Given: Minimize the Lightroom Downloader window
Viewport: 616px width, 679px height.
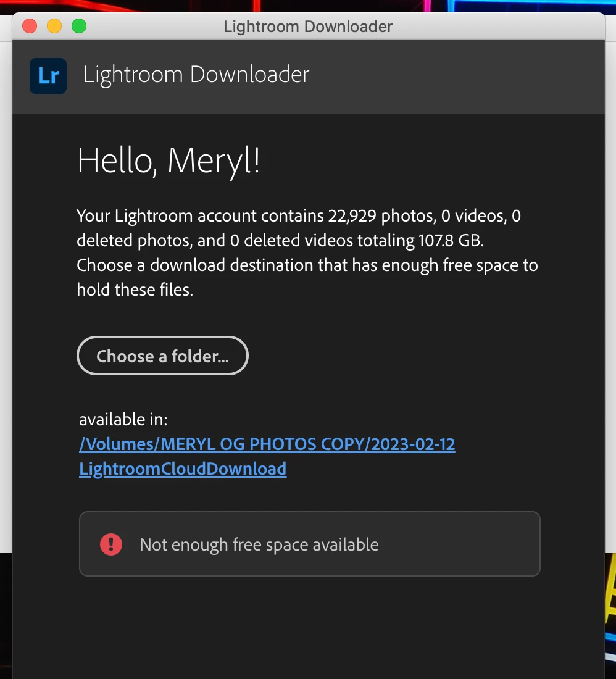Looking at the screenshot, I should point(54,26).
